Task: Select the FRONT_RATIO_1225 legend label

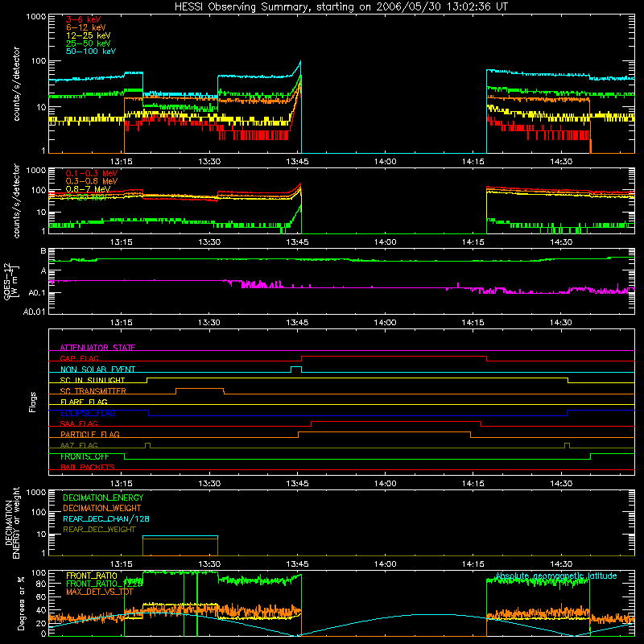Action: point(105,584)
